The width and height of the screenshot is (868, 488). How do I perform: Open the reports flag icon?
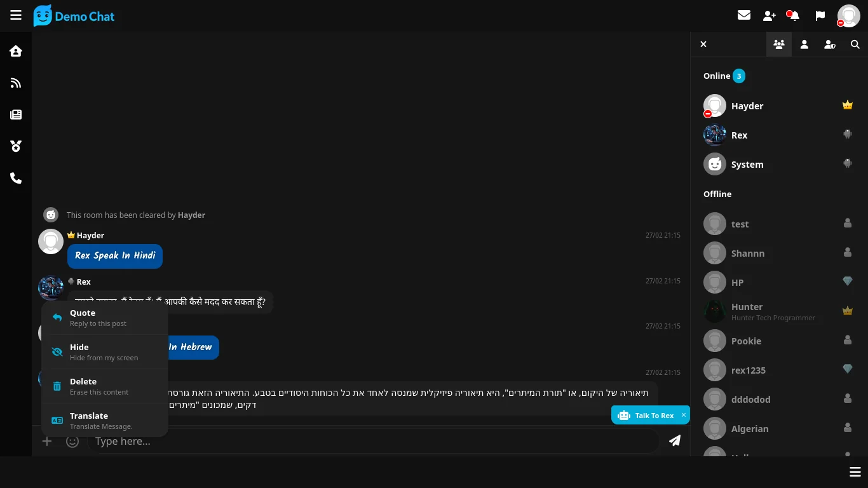[820, 16]
